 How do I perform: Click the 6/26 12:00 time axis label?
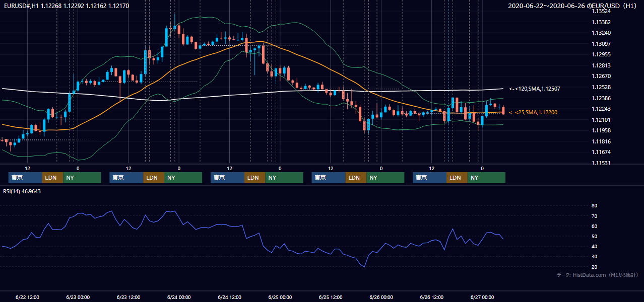(x=432, y=297)
